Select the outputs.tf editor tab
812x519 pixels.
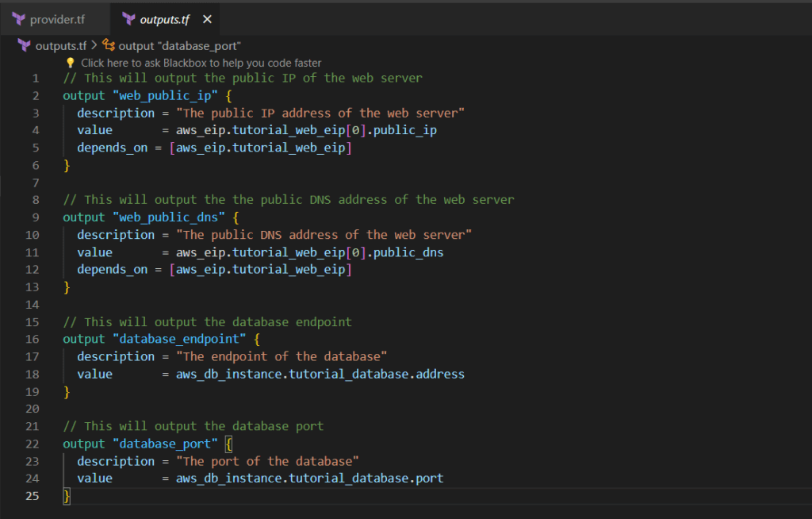tap(164, 19)
